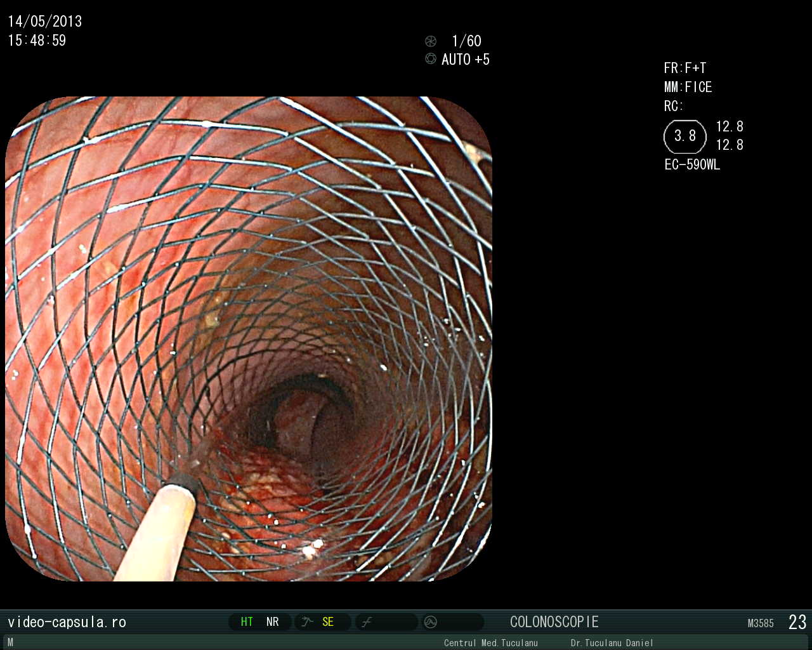This screenshot has height=650, width=812.
Task: Click the image counter 23
Action: (x=797, y=622)
